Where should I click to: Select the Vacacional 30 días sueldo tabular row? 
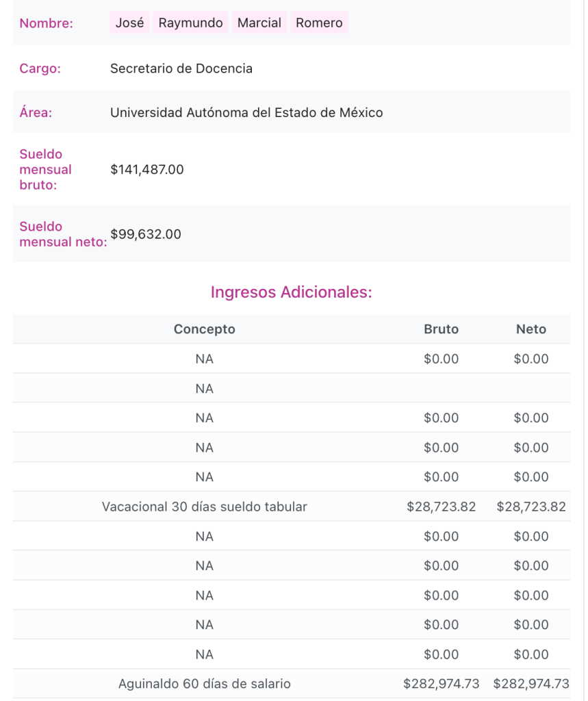204,507
